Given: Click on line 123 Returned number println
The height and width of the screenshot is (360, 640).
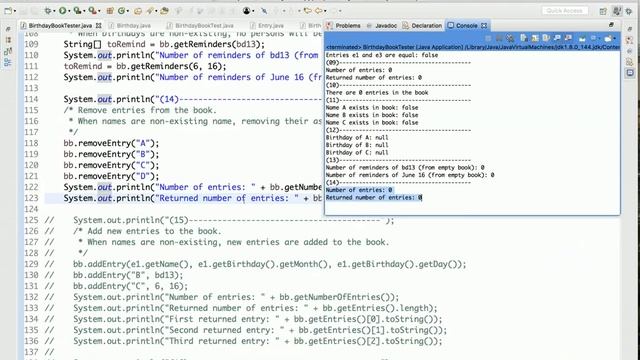Looking at the screenshot, I should (193, 198).
